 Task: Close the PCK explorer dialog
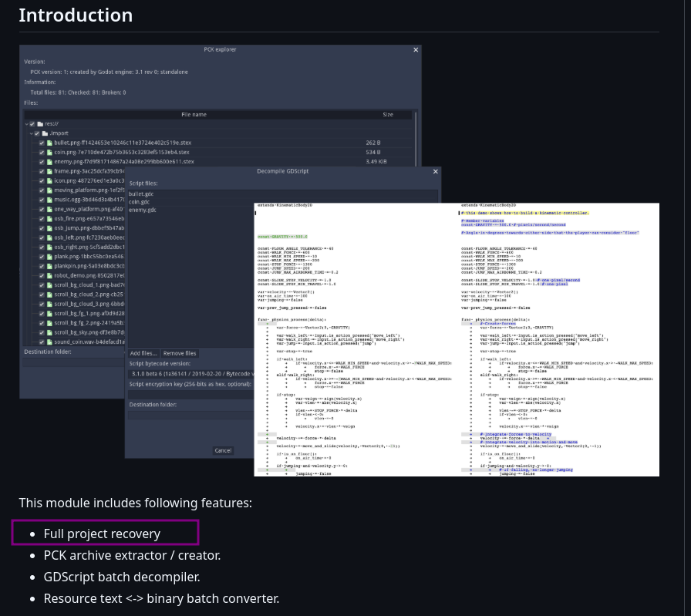pyautogui.click(x=416, y=50)
